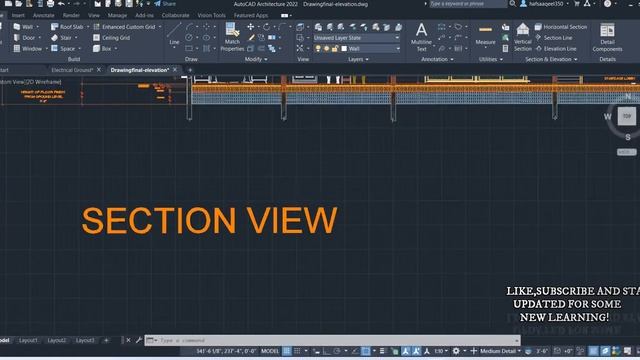Click the search magnifier icon in title bar
Image resolution: width=640 pixels, height=360 pixels.
pyautogui.click(x=512, y=4)
